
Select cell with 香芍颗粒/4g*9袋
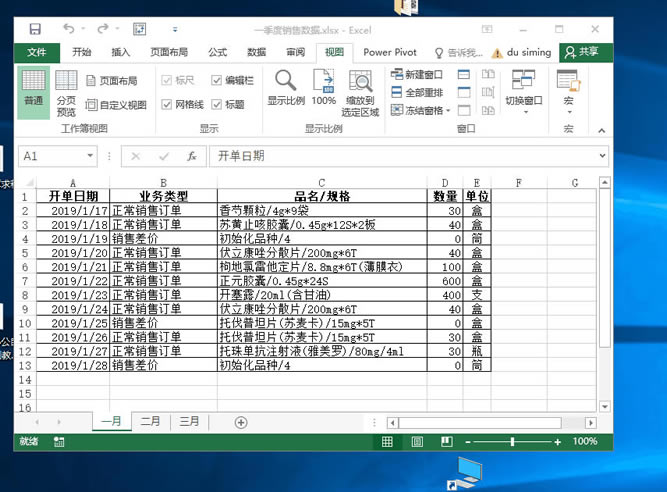[322, 210]
